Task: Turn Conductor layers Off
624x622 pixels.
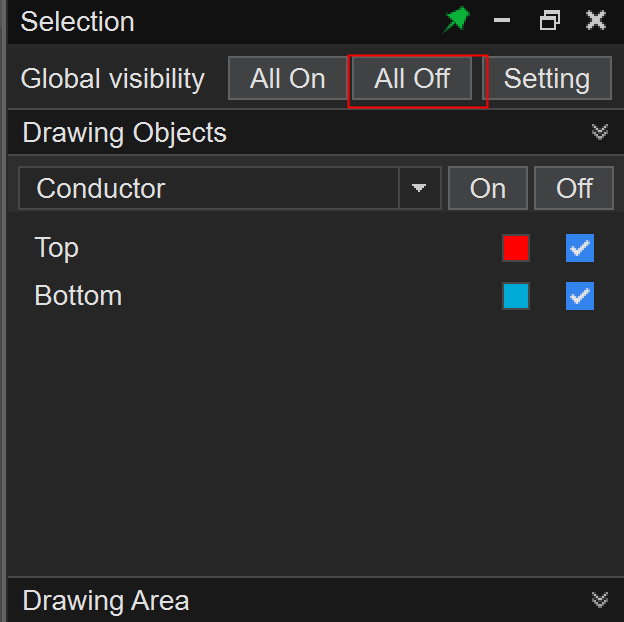Action: click(574, 188)
